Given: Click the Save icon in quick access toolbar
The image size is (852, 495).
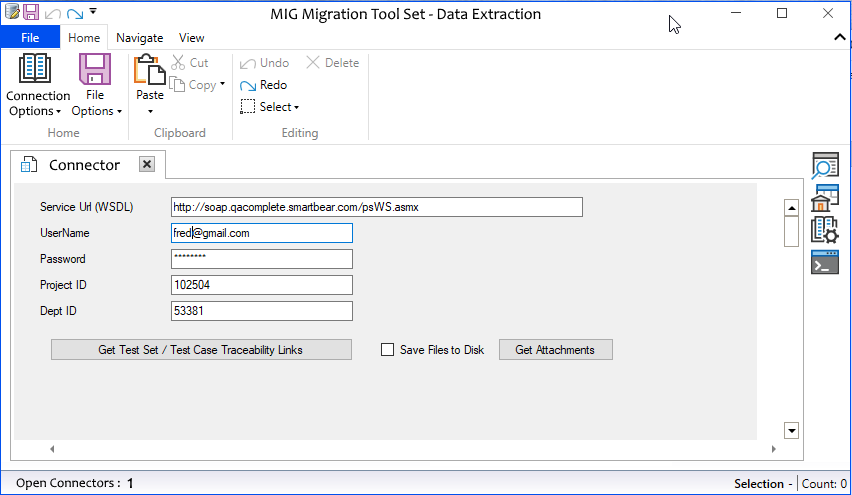Looking at the screenshot, I should pos(31,12).
